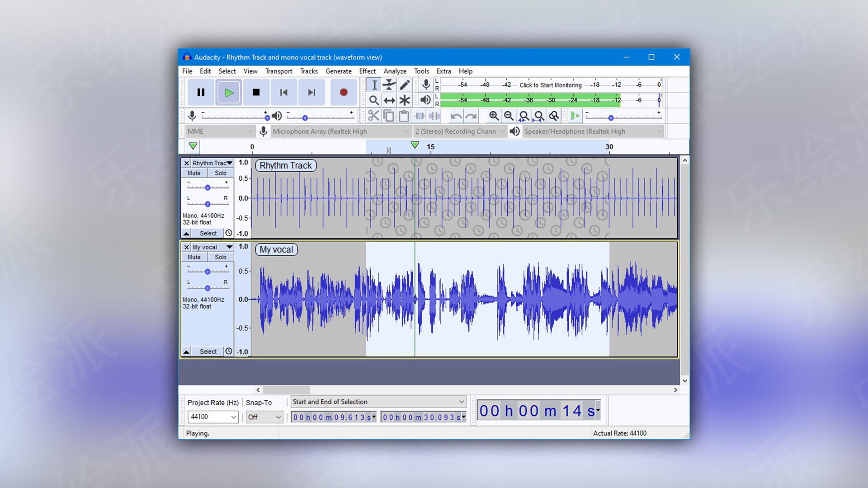Viewport: 868px width, 488px height.
Task: Open the Snap-To Off dropdown
Action: [x=264, y=417]
